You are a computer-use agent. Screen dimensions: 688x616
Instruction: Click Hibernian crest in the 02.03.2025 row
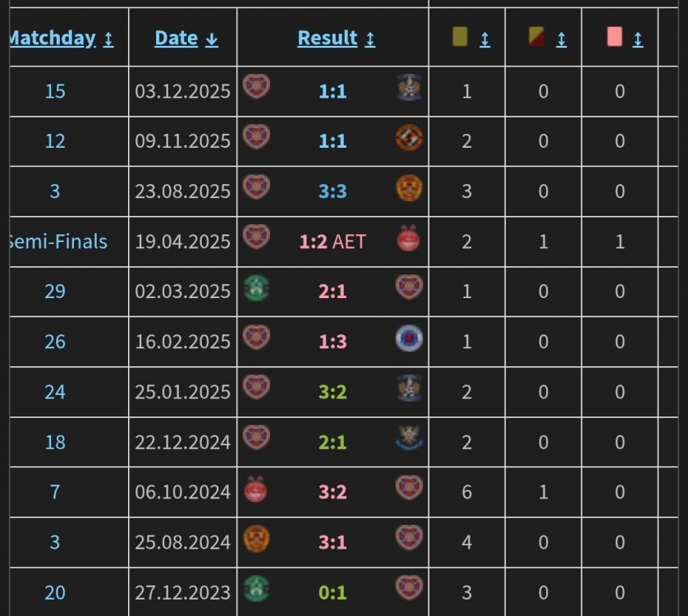pos(256,288)
